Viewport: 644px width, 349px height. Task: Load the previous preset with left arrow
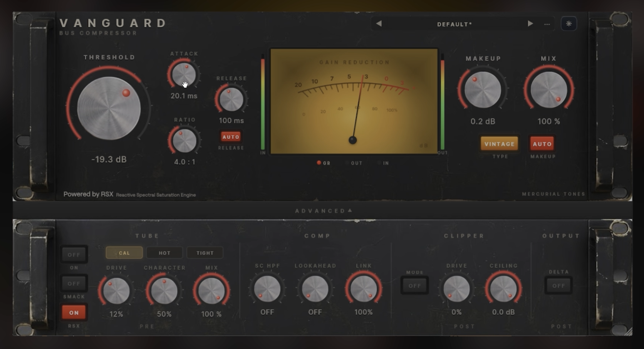pyautogui.click(x=379, y=24)
